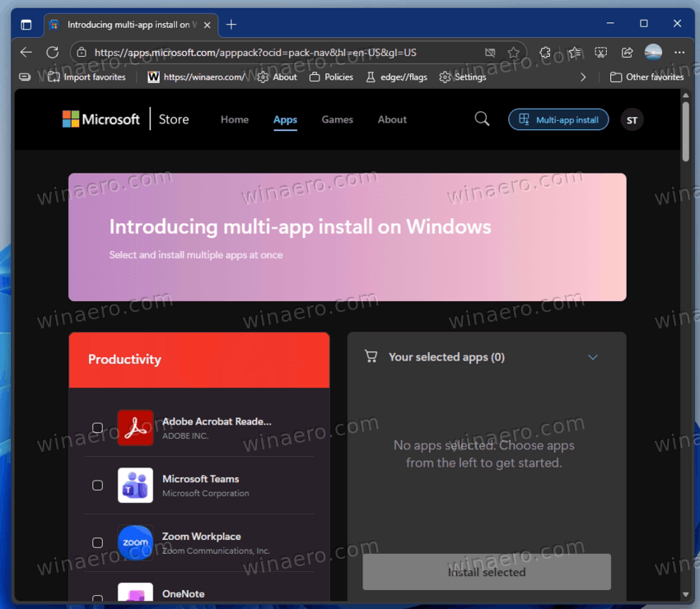Click the Zoom Workplace app icon
Screen dimensions: 700x609
pos(135,542)
